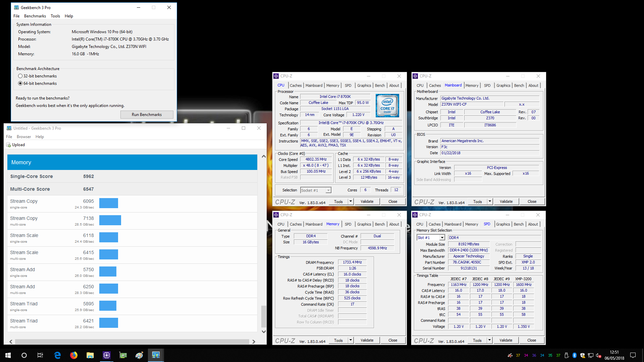The height and width of the screenshot is (362, 644).
Task: Click the Bluetooth tray icon
Action: (x=574, y=355)
